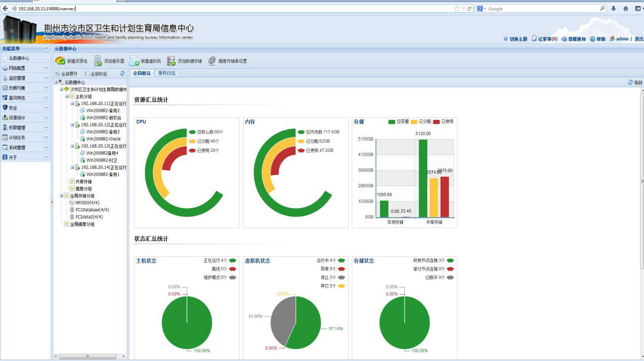
Task: Click the 添加服务器 server icon
Action: click(x=98, y=61)
